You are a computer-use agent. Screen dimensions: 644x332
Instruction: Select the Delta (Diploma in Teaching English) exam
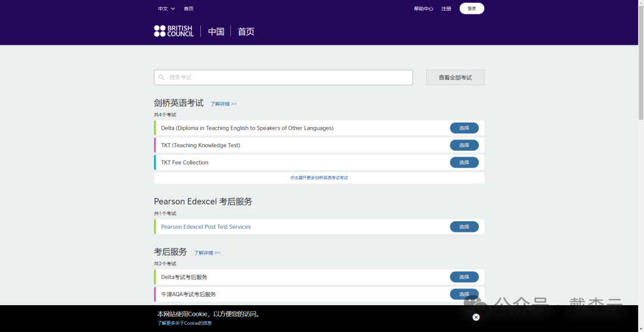coord(464,128)
